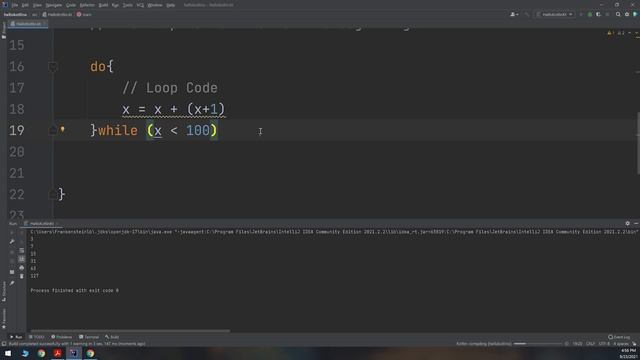Click the UTF-8 encoding indicator

[604, 344]
